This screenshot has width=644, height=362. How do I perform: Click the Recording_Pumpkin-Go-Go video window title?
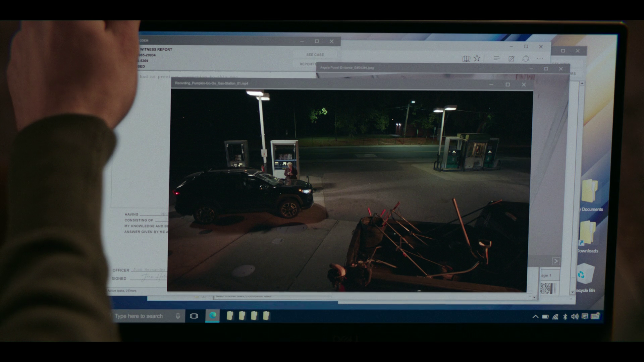point(212,83)
